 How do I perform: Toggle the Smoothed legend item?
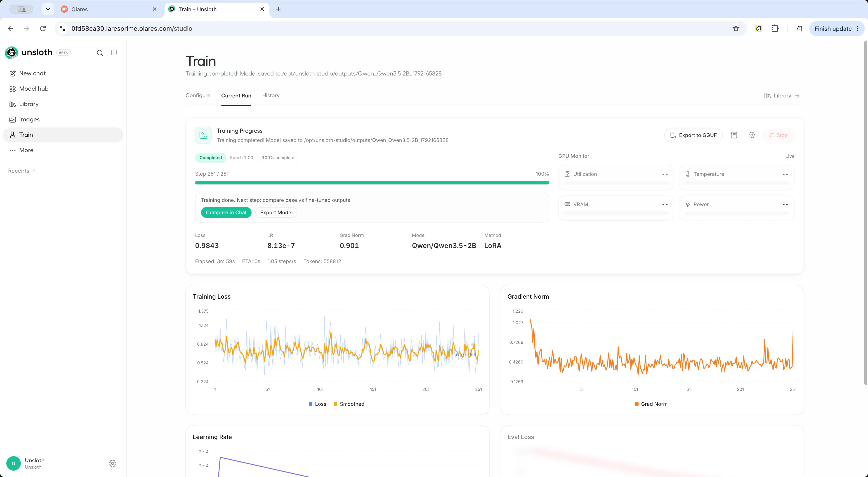[349, 404]
